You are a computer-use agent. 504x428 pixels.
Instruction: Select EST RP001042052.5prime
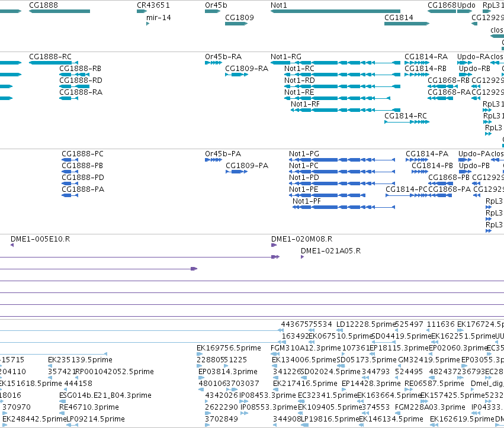[77, 378]
